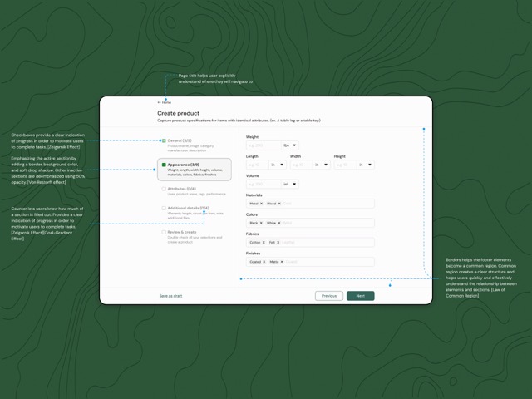The height and width of the screenshot is (399, 532).
Task: Open the Attributes (0/4) step
Action: tap(181, 189)
